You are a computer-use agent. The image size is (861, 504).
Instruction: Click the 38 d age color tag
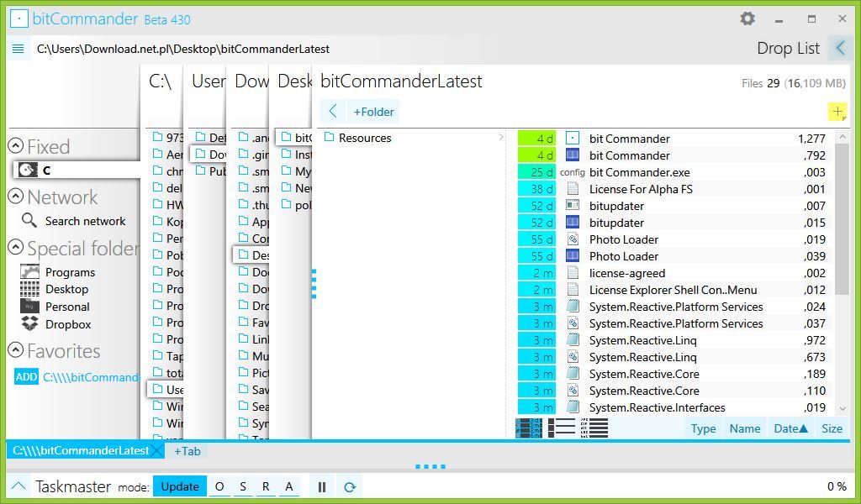(x=536, y=189)
